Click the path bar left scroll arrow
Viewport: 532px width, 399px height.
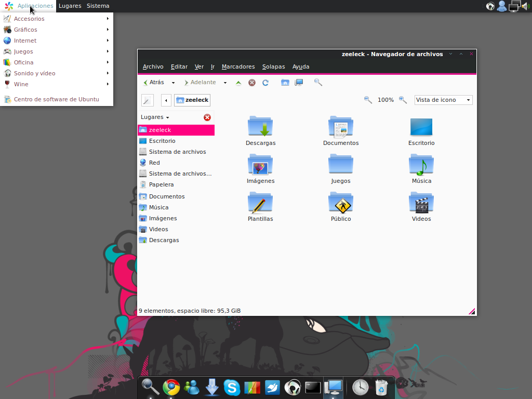click(x=166, y=100)
